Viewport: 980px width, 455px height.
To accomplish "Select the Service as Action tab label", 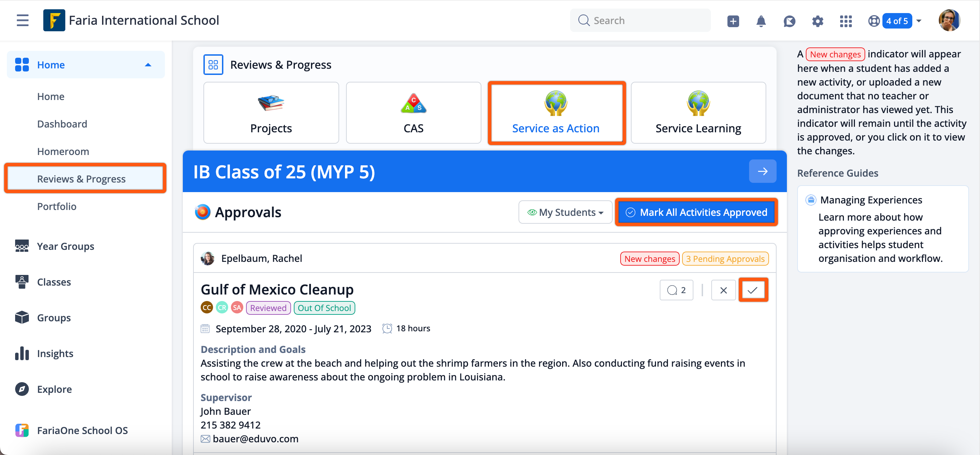I will (x=555, y=128).
